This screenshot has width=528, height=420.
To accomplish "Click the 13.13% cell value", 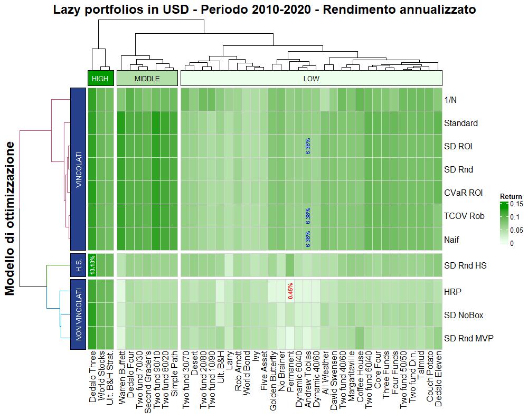I will tap(92, 265).
